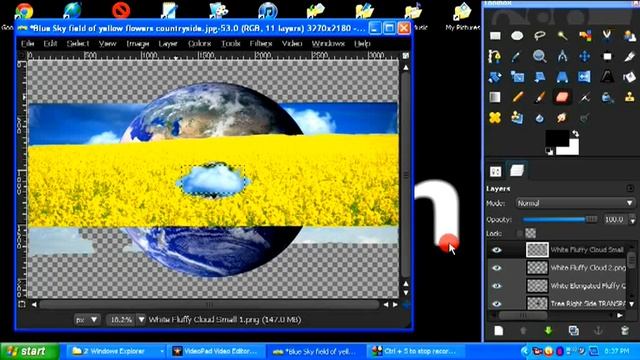Toggle the lock alpha channel checkbox
The image size is (640, 360).
pos(520,233)
